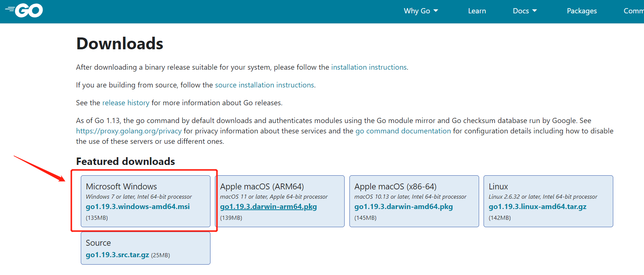Click the (139MB) size label
The height and width of the screenshot is (275, 644).
click(x=231, y=218)
